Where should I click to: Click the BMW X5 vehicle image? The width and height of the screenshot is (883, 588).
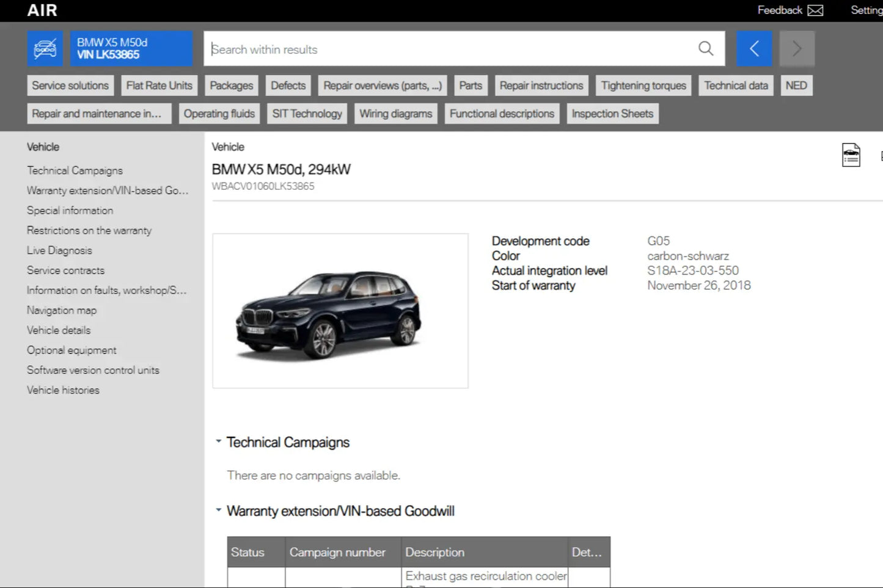(340, 311)
